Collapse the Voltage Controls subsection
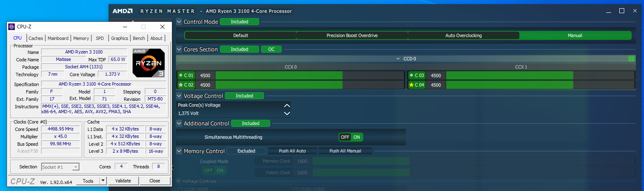Screen dimensions: 644x191 [x=178, y=181]
